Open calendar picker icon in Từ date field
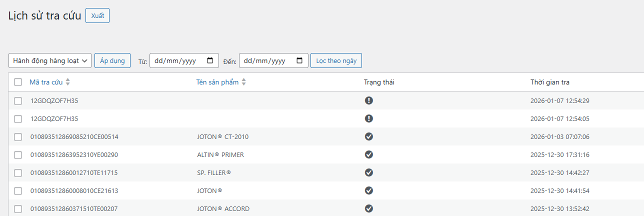This screenshot has width=644, height=216. tap(209, 60)
